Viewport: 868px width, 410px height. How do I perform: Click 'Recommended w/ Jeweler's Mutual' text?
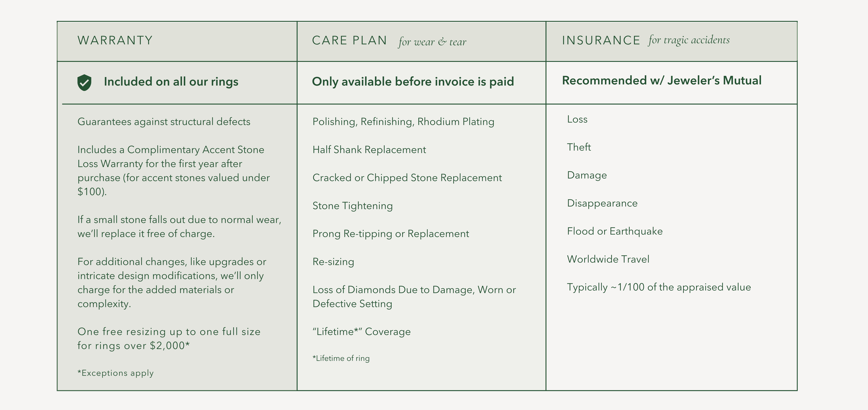[x=661, y=81]
